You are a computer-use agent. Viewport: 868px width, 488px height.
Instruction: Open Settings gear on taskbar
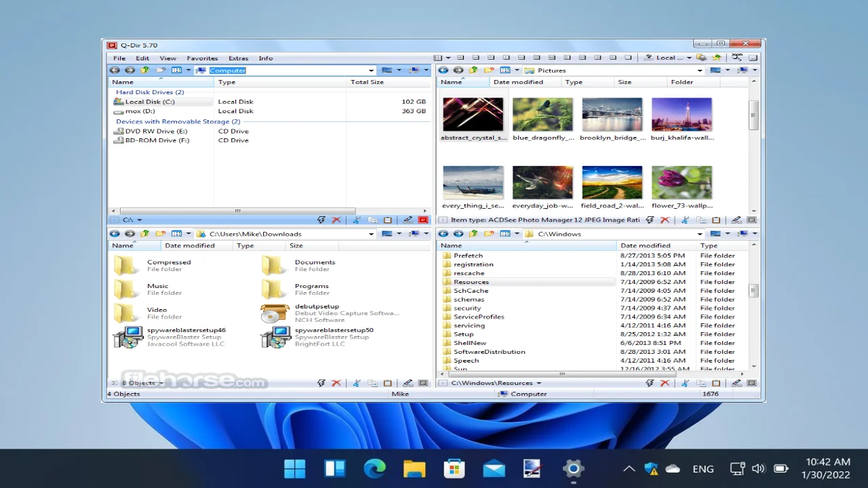(573, 468)
